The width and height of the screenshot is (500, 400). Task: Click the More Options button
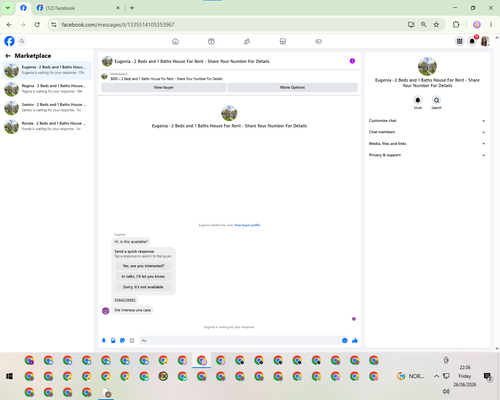(292, 87)
